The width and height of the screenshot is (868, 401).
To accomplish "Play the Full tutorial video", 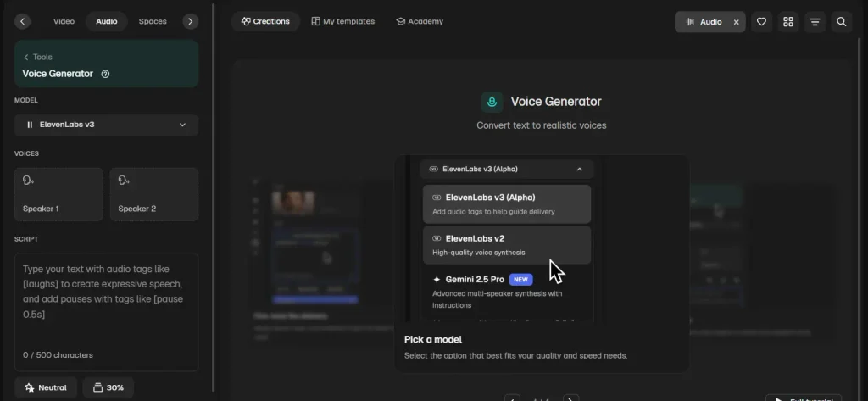I will pos(804,398).
